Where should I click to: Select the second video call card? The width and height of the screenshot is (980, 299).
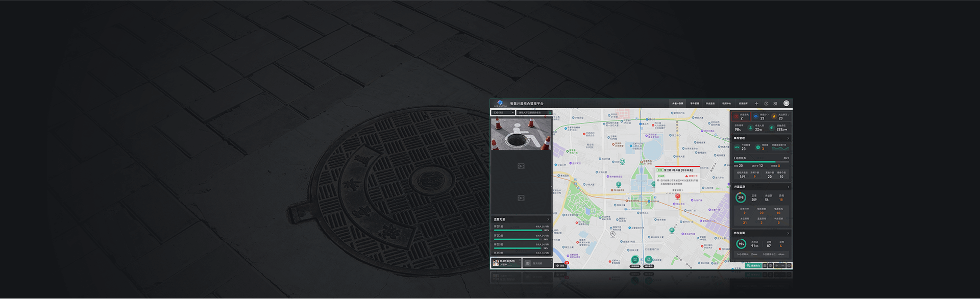[x=537, y=263]
